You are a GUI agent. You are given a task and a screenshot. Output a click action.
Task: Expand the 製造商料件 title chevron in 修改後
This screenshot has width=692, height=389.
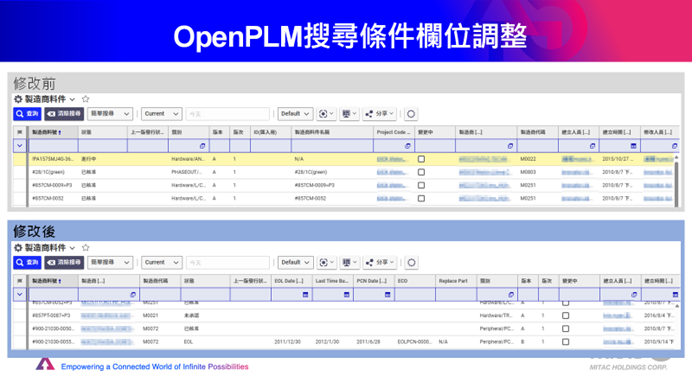click(72, 248)
